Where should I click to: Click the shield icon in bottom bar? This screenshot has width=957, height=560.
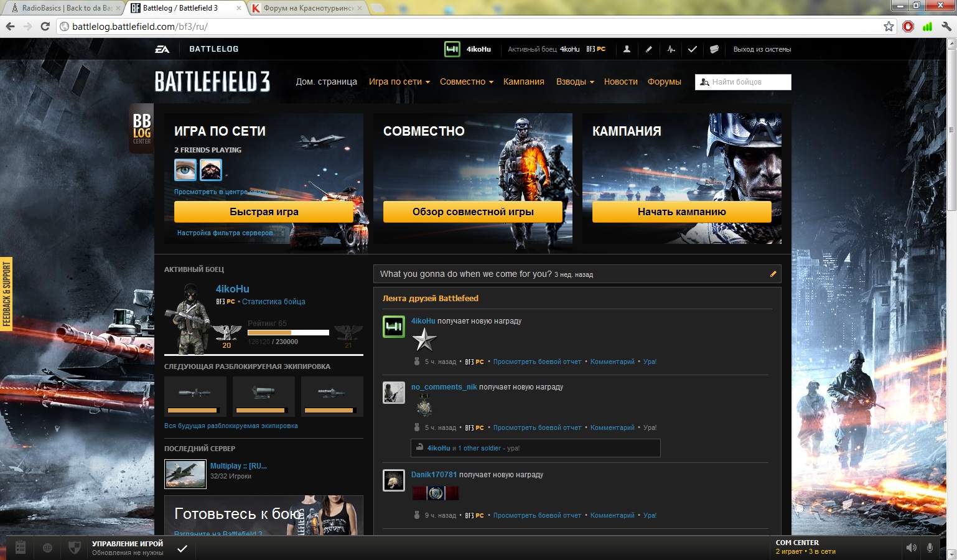click(x=74, y=548)
